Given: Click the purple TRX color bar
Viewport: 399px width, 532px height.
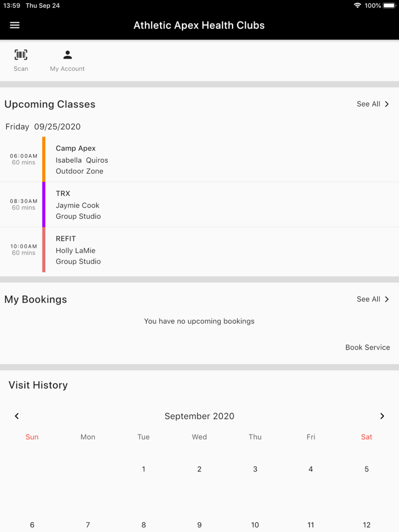Looking at the screenshot, I should 44,205.
